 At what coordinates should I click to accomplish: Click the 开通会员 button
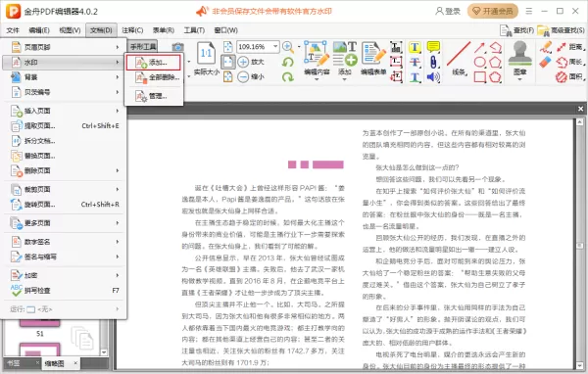[x=493, y=11]
